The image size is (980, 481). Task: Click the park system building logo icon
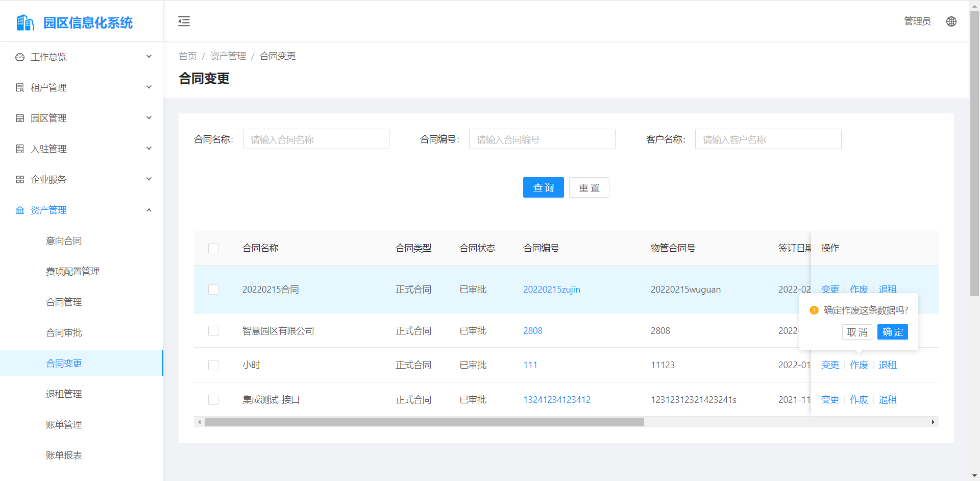(x=25, y=22)
